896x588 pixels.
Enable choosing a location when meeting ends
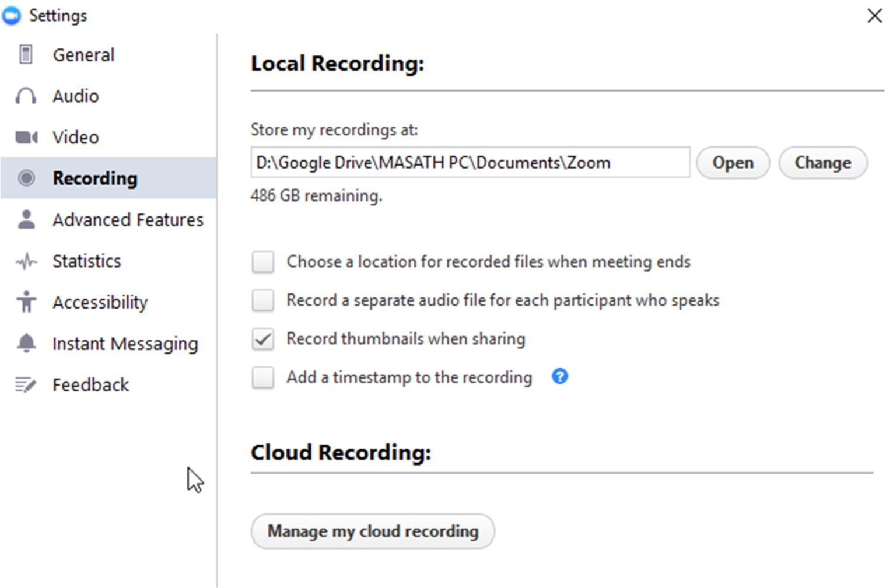tap(262, 262)
